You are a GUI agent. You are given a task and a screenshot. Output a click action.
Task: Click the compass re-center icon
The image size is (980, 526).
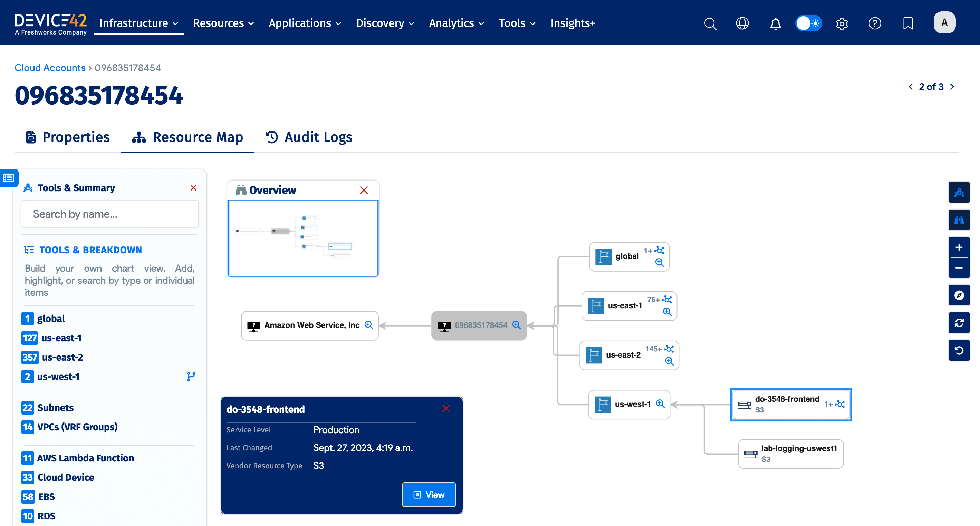pyautogui.click(x=959, y=295)
